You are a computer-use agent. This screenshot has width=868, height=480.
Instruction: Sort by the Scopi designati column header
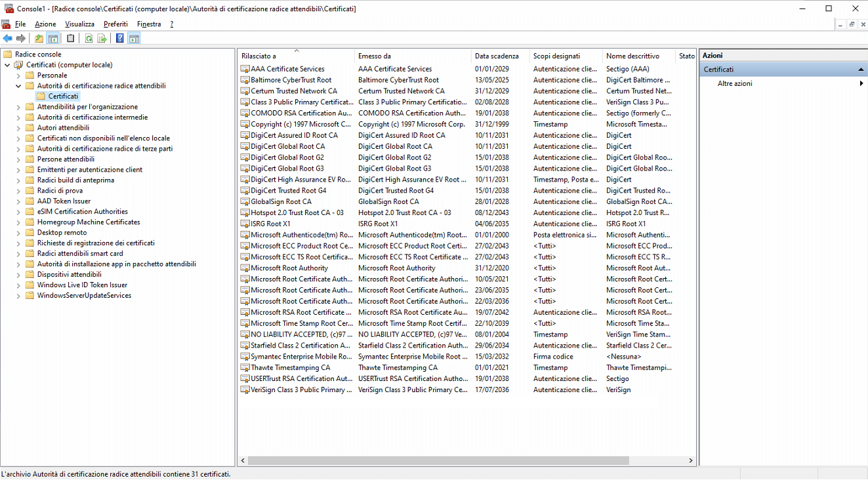(x=566, y=56)
